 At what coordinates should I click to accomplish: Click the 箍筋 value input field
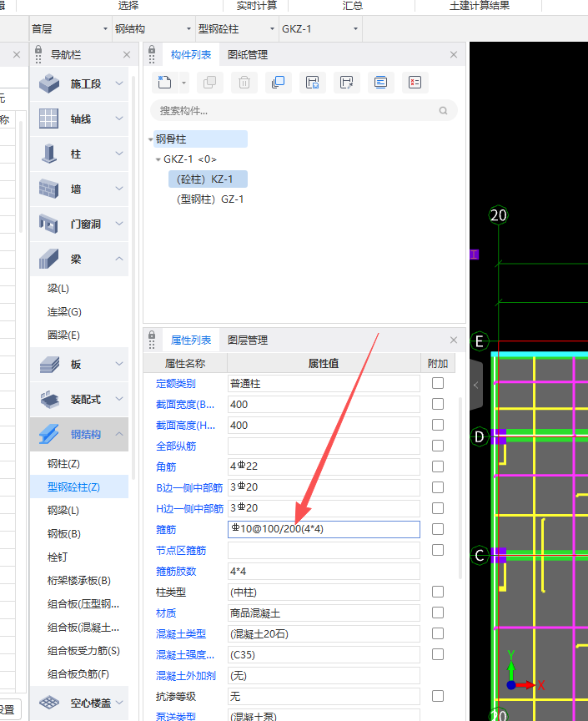click(324, 529)
